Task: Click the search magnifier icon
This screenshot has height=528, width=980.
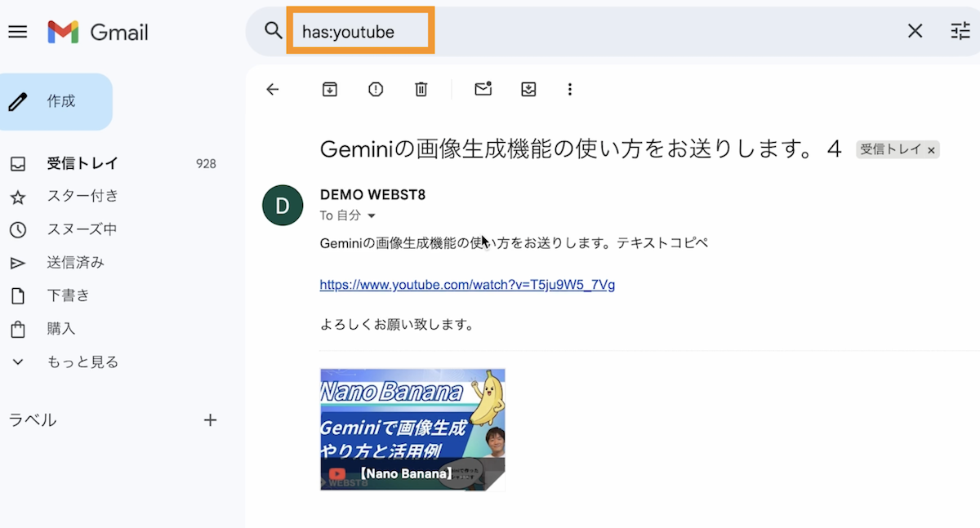Action: (x=273, y=31)
